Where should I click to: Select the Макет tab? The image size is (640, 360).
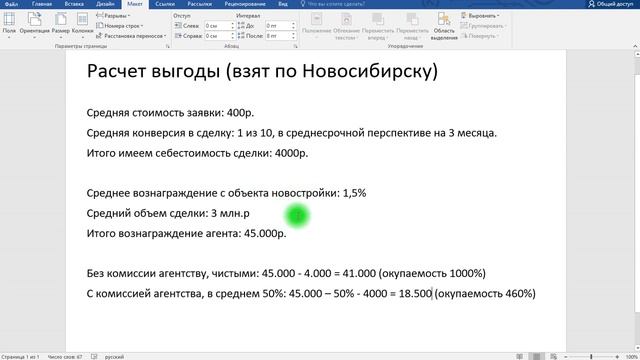click(x=135, y=4)
